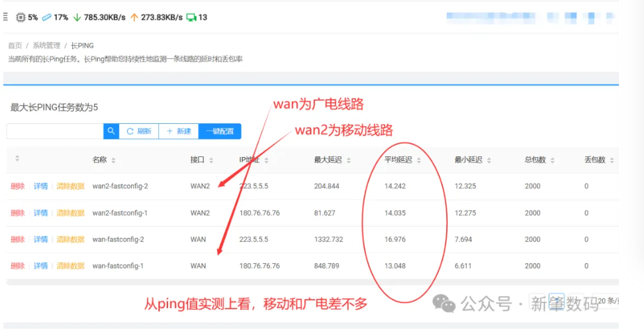The width and height of the screenshot is (644, 334).
Task: Click the 长PING breadcrumb item
Action: point(82,45)
